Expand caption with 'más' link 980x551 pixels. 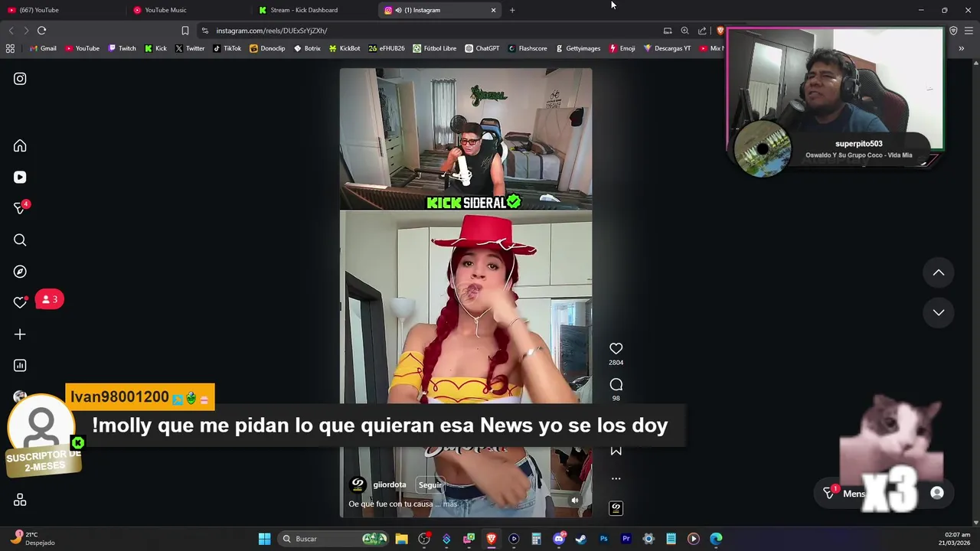point(449,504)
